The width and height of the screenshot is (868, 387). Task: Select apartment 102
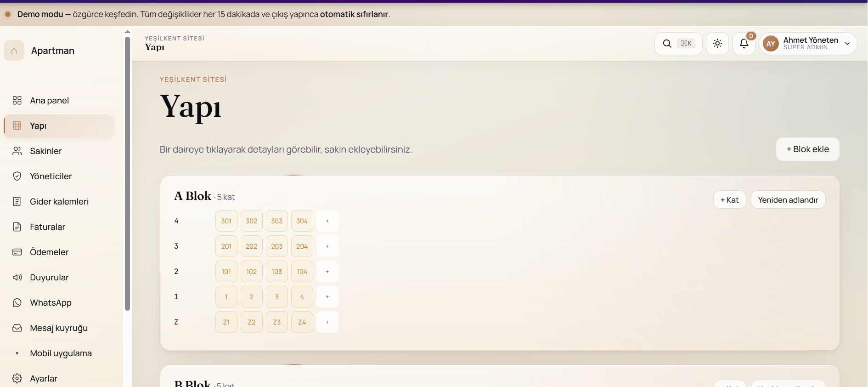252,271
